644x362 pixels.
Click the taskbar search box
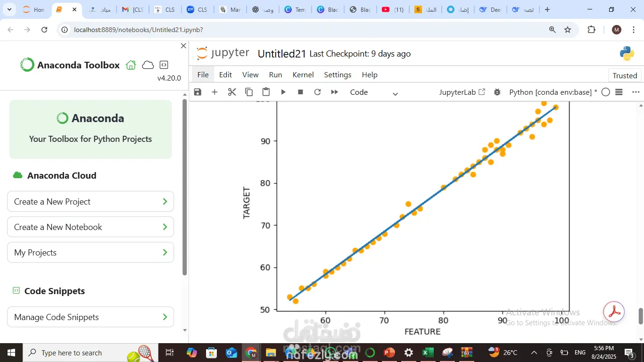click(x=90, y=353)
